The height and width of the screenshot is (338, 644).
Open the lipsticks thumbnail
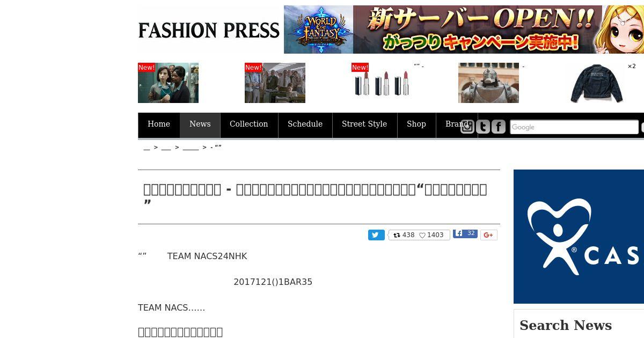[x=382, y=83]
